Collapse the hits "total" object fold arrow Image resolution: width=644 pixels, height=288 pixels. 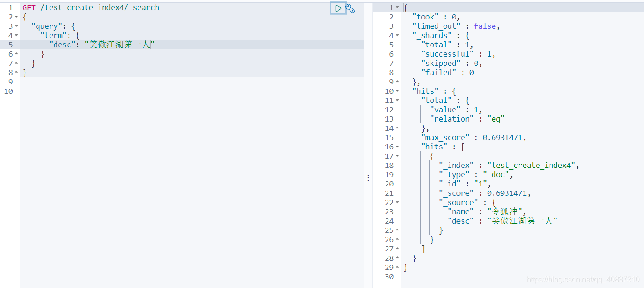coord(397,101)
